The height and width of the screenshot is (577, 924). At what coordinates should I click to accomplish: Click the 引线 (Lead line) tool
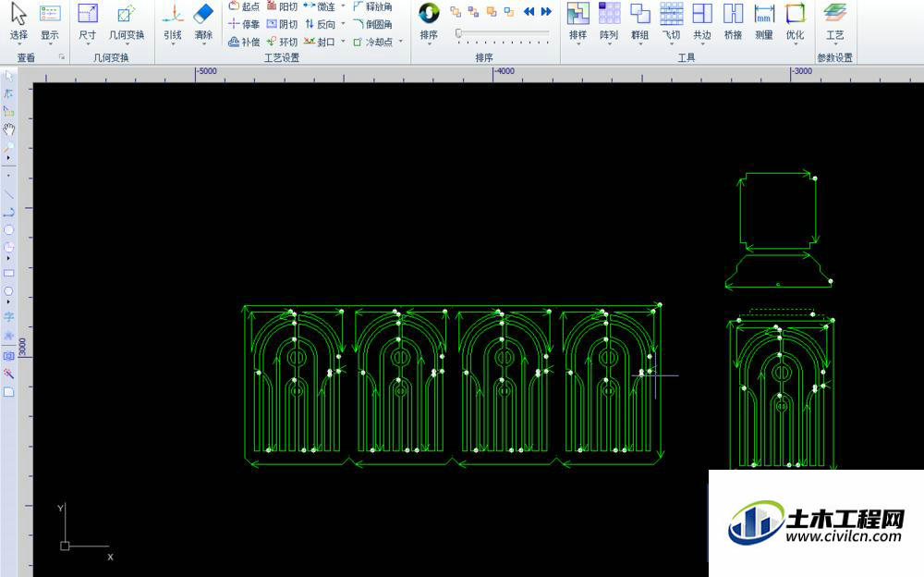173,22
